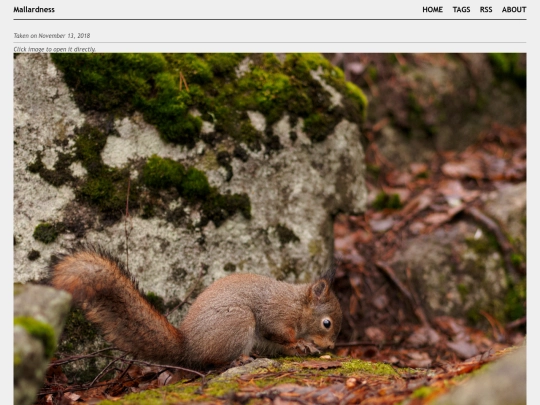Screen dimensions: 540x405
Task: Click the squirrel's tufted ear
Action: [320, 289]
